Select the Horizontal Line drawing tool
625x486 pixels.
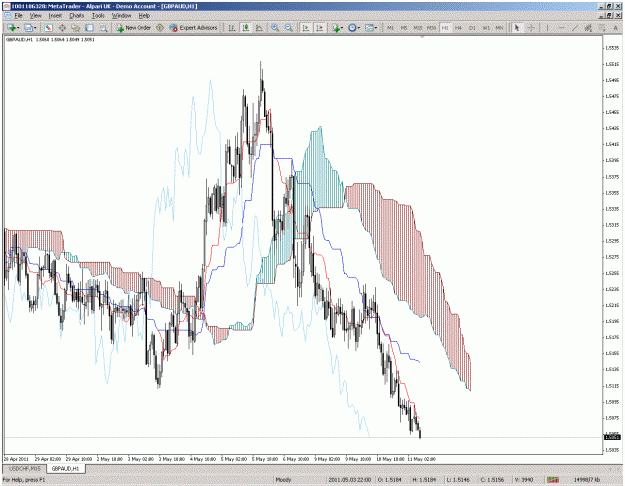(561, 28)
